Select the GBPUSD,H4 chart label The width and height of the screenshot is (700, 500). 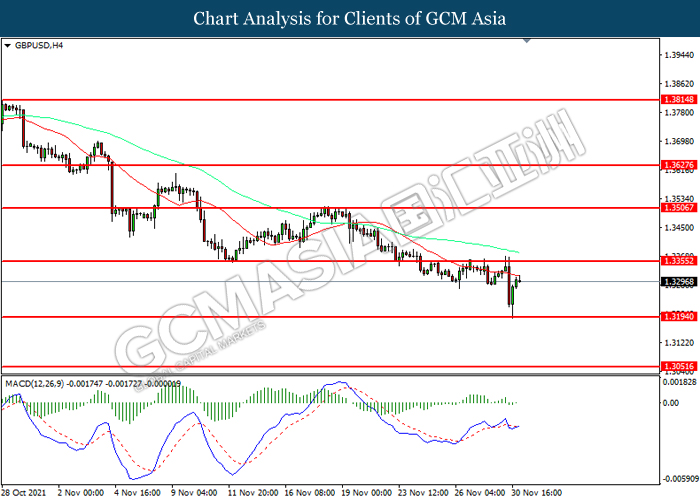point(39,46)
